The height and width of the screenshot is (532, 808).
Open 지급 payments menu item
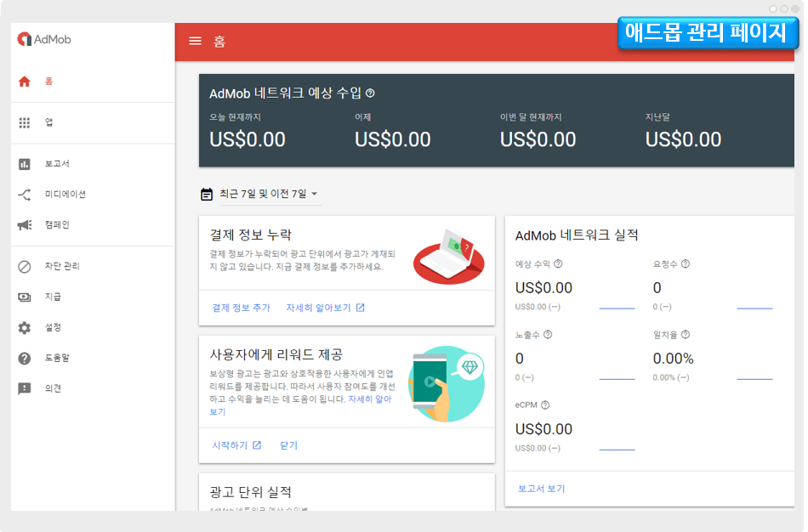pos(53,297)
